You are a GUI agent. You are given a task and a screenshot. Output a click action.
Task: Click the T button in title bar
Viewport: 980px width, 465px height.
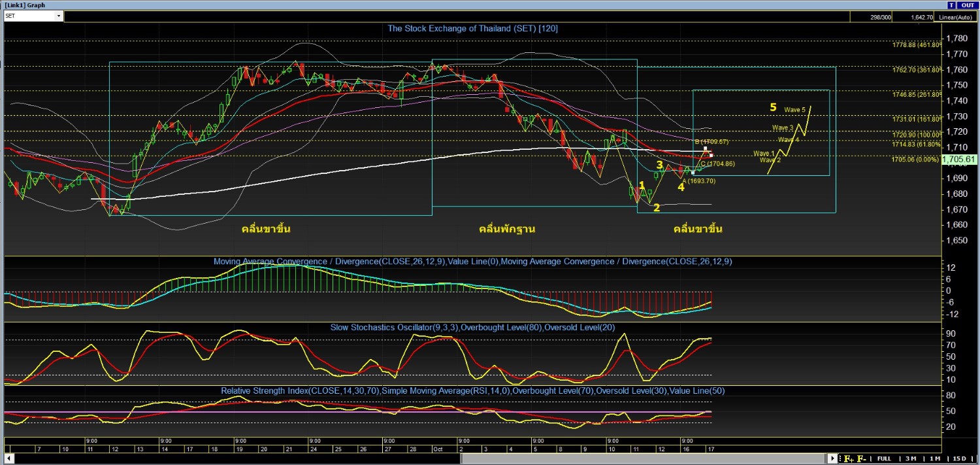click(x=952, y=5)
